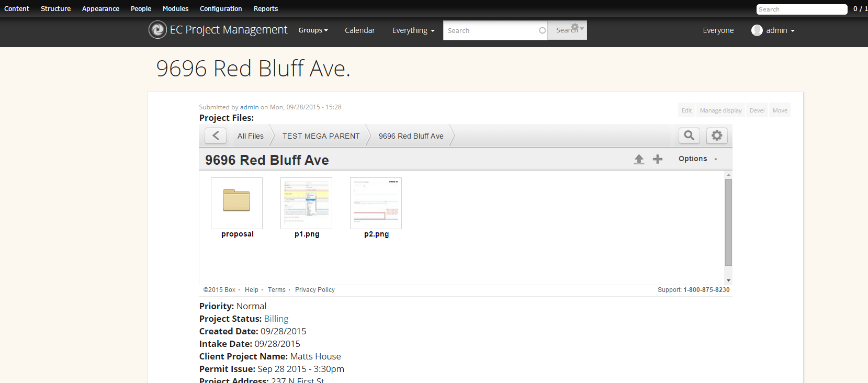Click the proposal folder name

pos(238,234)
